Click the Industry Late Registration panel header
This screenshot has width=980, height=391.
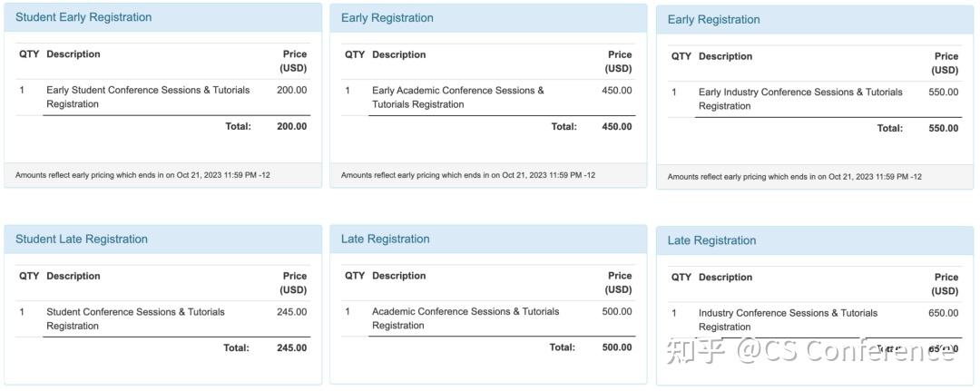(712, 241)
